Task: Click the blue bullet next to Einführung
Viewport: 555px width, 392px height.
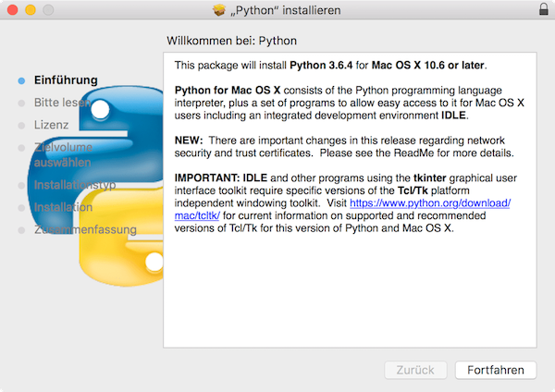Action: point(21,80)
